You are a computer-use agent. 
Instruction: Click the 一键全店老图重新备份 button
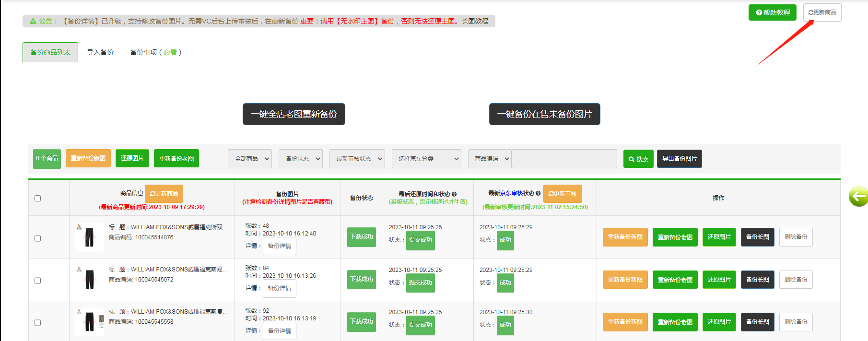293,114
